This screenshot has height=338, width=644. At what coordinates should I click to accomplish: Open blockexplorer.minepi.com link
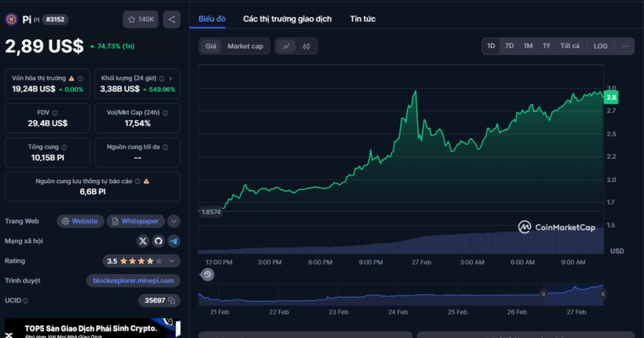click(134, 281)
